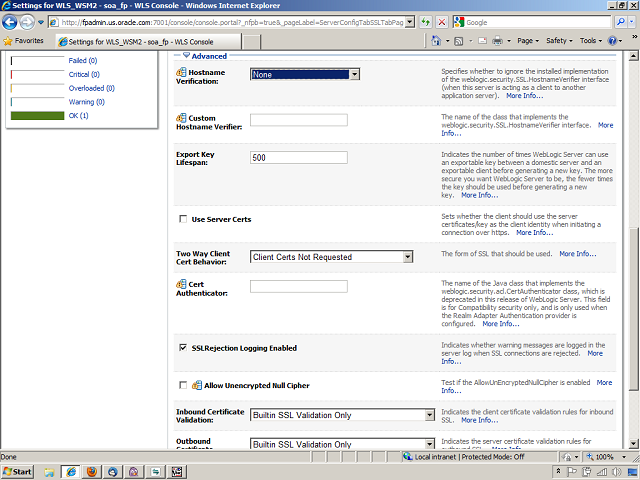The width and height of the screenshot is (640, 480).
Task: Click the Allow Unencrypted Null Cipher icon
Action: pyautogui.click(x=197, y=385)
